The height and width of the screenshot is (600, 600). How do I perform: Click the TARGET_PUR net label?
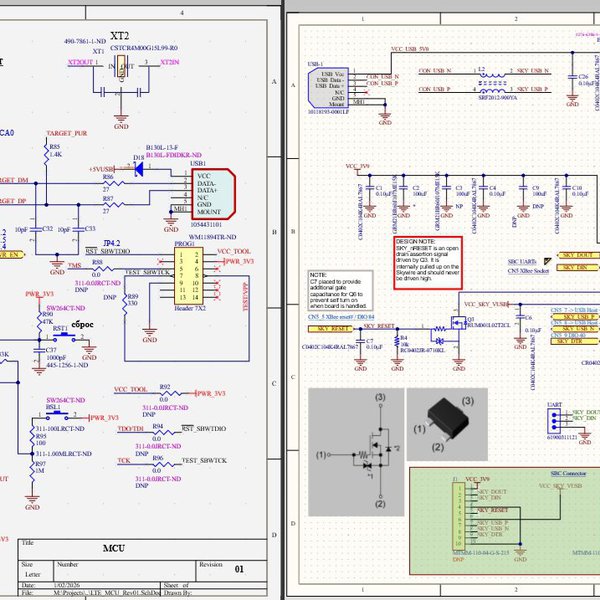point(67,133)
